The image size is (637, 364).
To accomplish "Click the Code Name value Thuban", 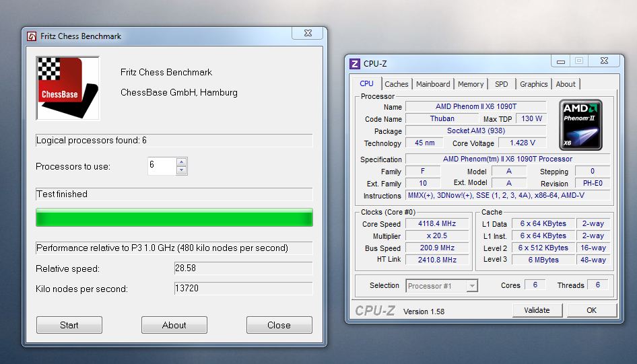I will pos(442,118).
